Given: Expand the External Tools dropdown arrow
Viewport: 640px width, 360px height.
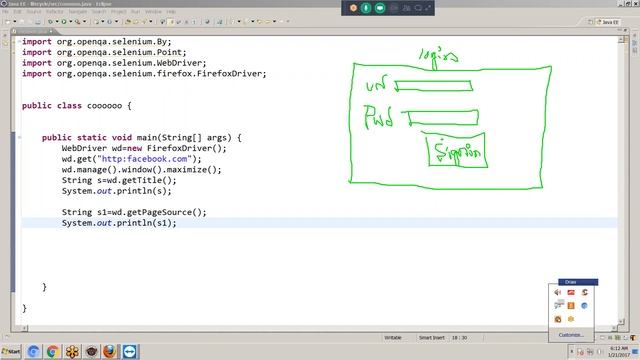Looking at the screenshot, I should (x=84, y=22).
